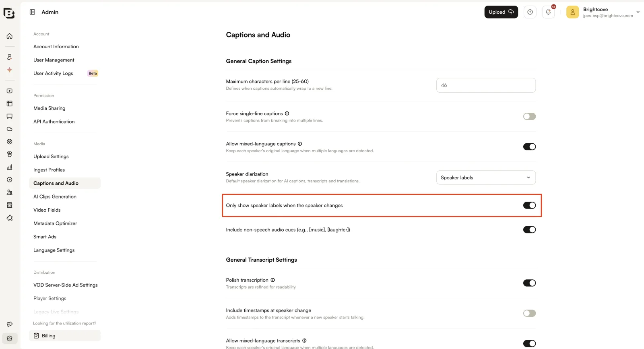644x349 pixels.
Task: Go to Player Settings
Action: pyautogui.click(x=50, y=299)
